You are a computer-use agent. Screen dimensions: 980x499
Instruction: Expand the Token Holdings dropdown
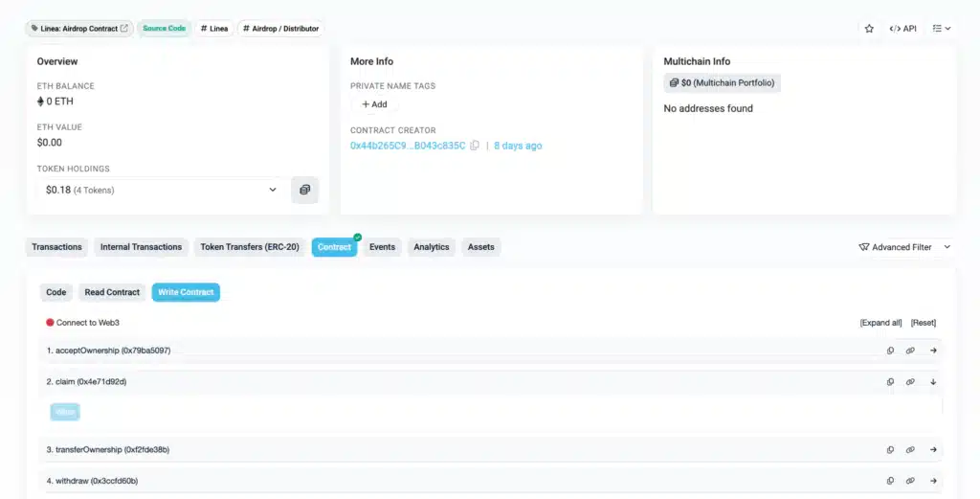(x=272, y=190)
